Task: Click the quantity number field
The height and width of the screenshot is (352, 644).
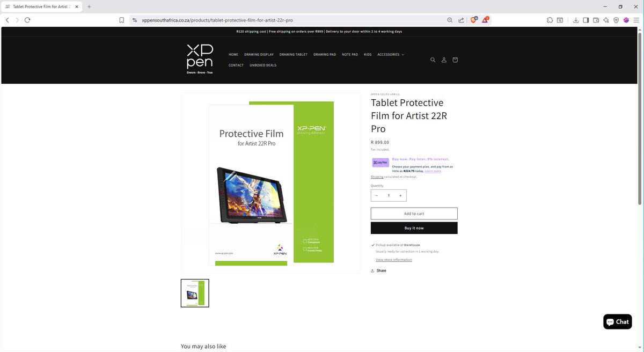Action: [x=389, y=195]
